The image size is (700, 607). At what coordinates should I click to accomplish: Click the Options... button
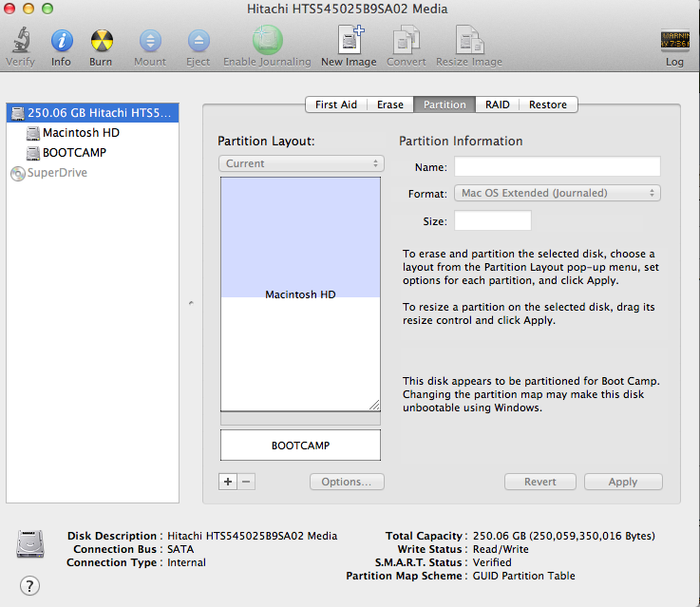pyautogui.click(x=347, y=482)
